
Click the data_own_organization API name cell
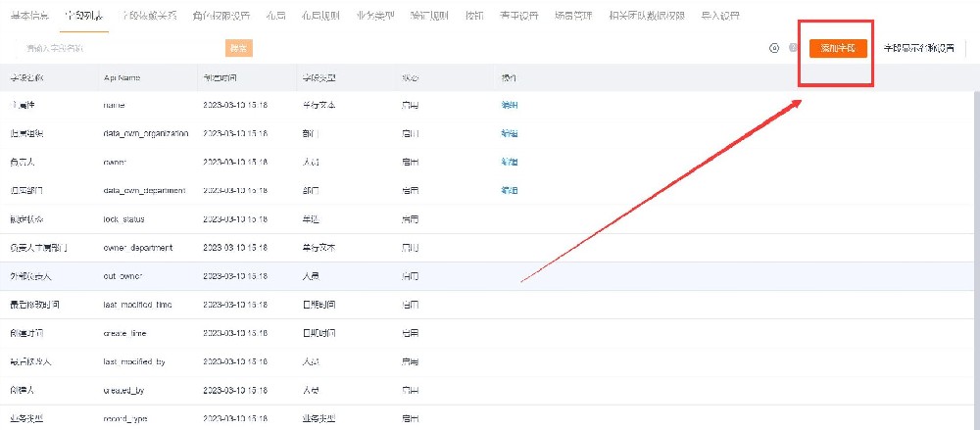(146, 133)
